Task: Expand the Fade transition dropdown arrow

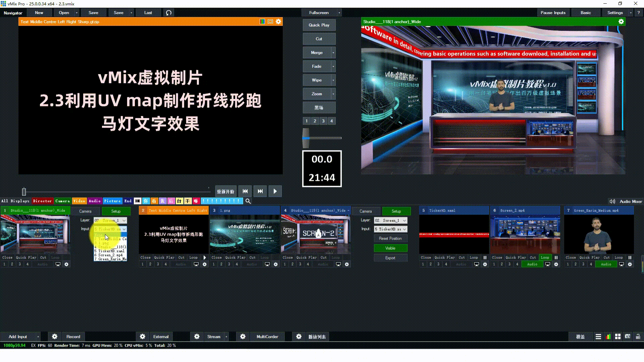Action: click(x=333, y=66)
